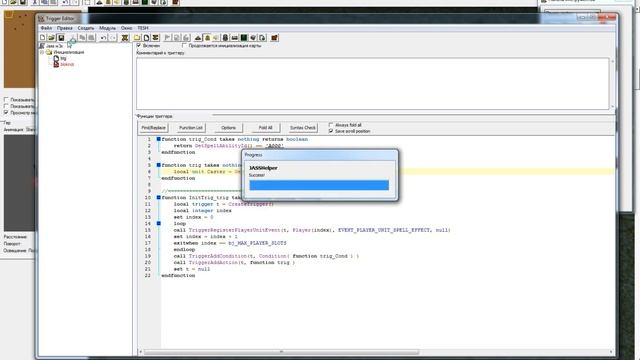Screen dimensions: 640x360
Task: Select the Trigger Editor module icon
Action: 207,38
